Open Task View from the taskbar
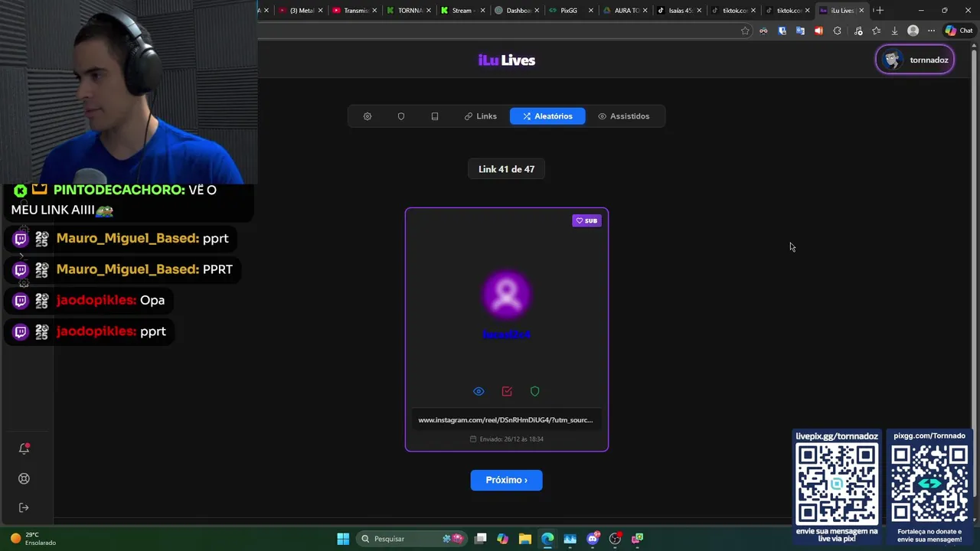This screenshot has height=551, width=980. [480, 539]
